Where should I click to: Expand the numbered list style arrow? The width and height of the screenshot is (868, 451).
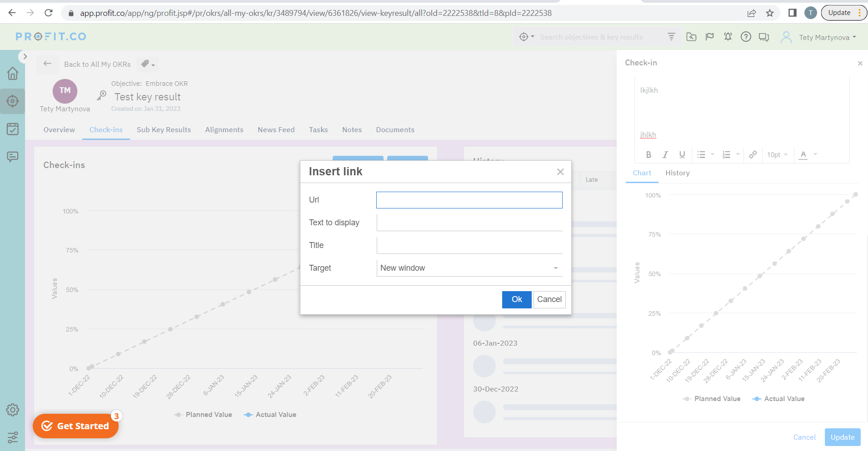[x=738, y=154]
